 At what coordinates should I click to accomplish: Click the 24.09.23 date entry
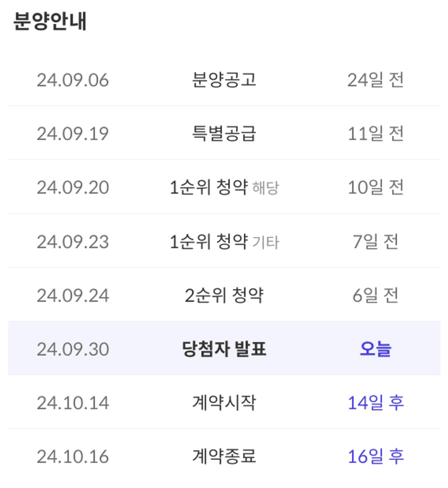pos(73,242)
